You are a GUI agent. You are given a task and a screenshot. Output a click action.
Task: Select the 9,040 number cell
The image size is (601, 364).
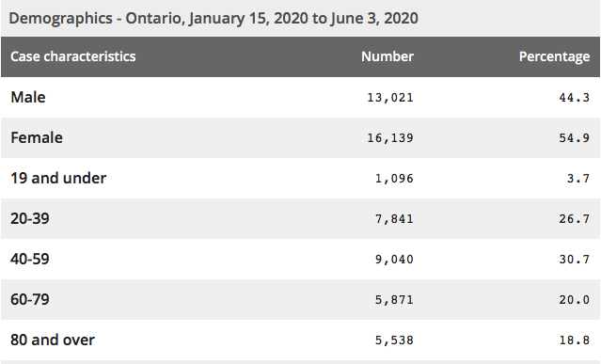(x=394, y=260)
